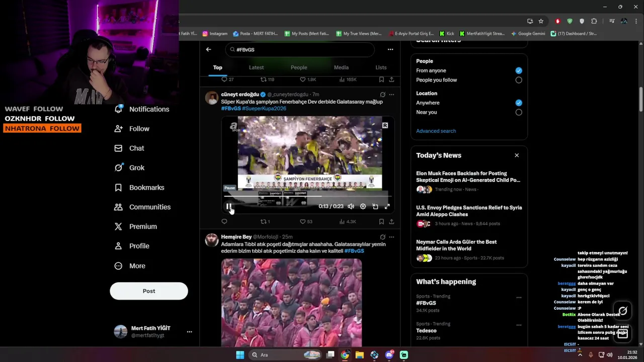This screenshot has width=644, height=362.
Task: Open Grok explain icon on Hemşire Bey post
Action: [383, 237]
